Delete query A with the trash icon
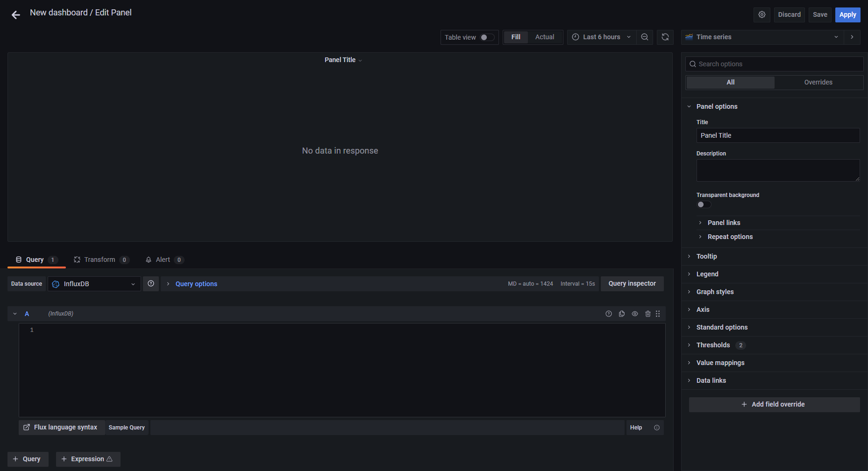This screenshot has height=471, width=868. [648, 313]
